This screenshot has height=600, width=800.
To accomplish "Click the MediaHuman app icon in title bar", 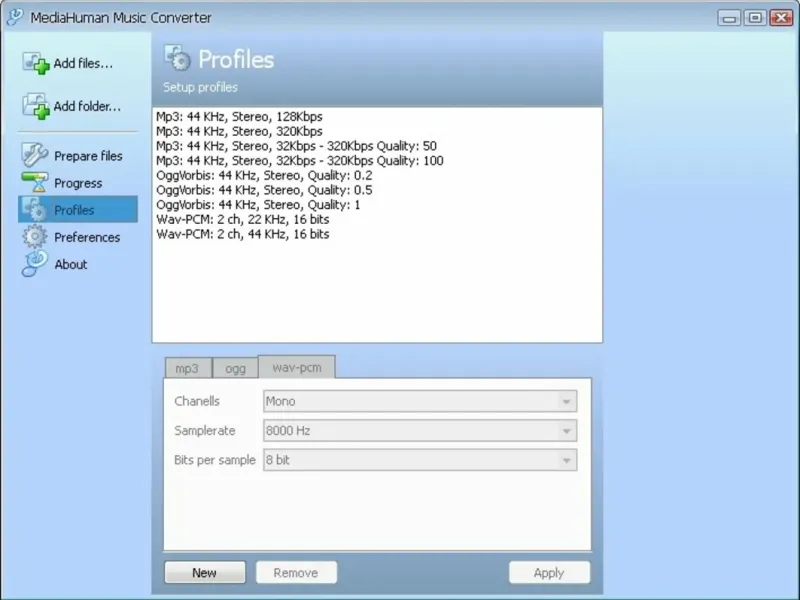I will pyautogui.click(x=15, y=17).
